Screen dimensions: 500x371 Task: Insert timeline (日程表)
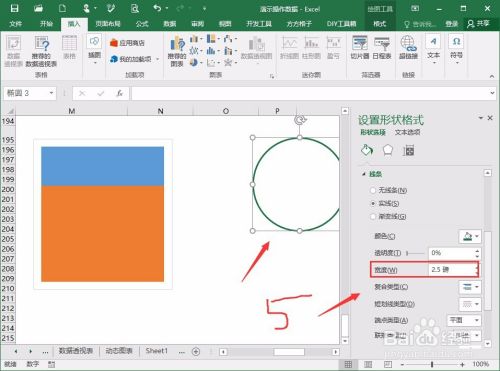[x=382, y=47]
